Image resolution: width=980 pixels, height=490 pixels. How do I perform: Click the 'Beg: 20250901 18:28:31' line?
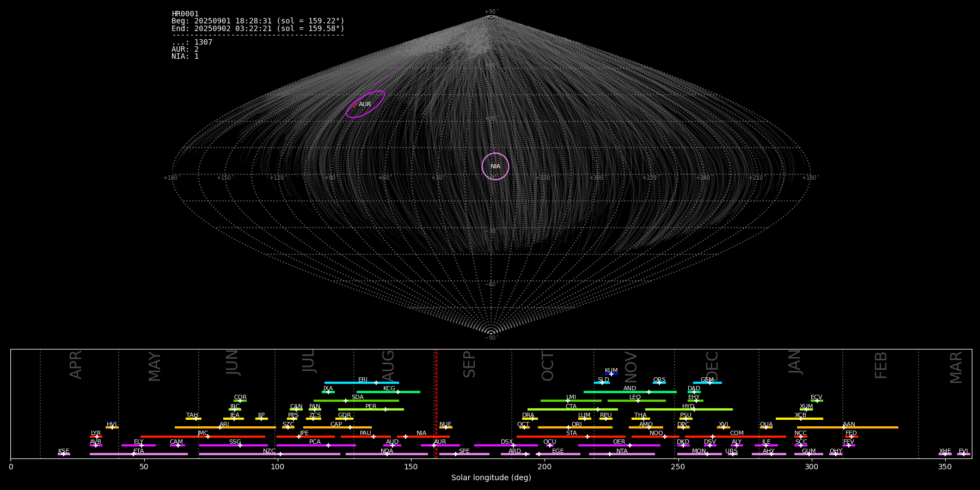pos(258,21)
